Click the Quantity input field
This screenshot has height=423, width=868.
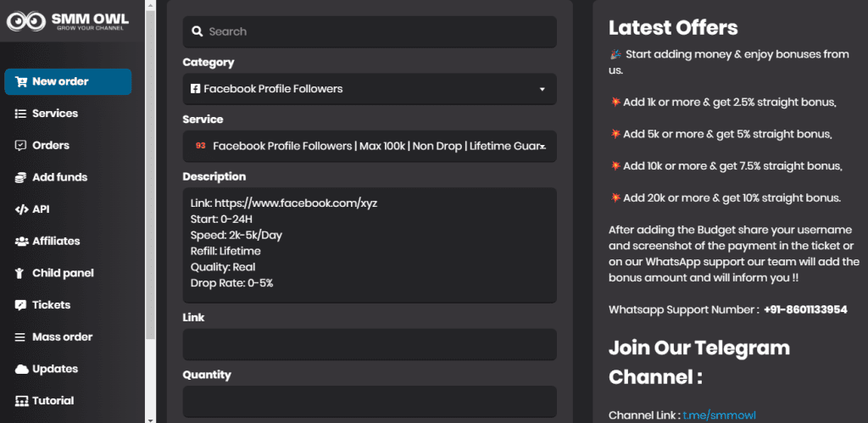(370, 402)
